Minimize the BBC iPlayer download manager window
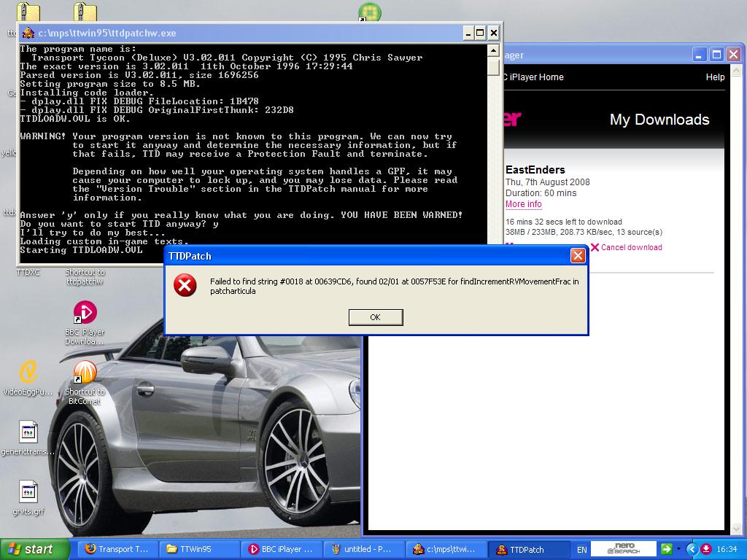The image size is (747, 560). coord(699,55)
